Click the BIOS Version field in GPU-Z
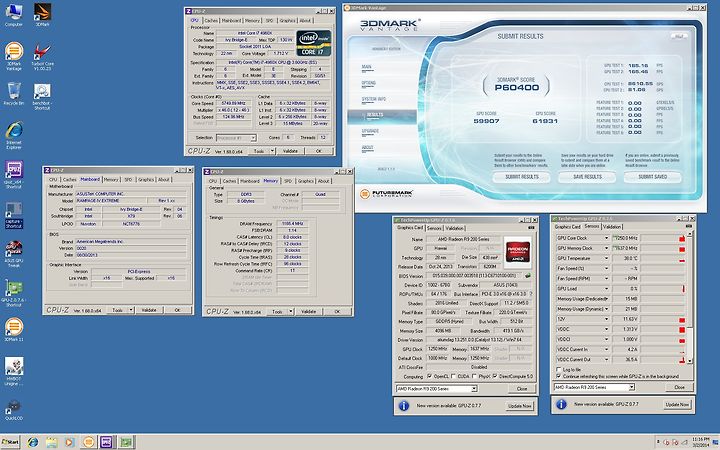Viewport: 720px width, 450px height. pyautogui.click(x=475, y=276)
